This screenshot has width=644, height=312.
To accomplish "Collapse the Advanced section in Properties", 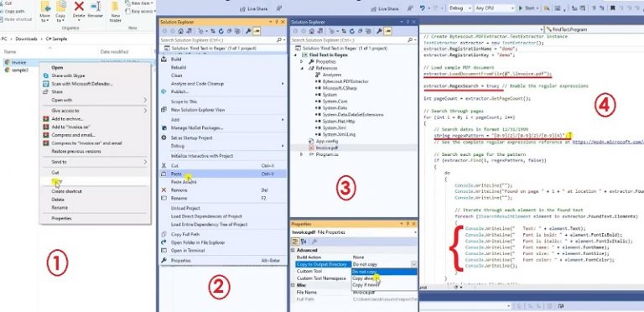I will 293,250.
